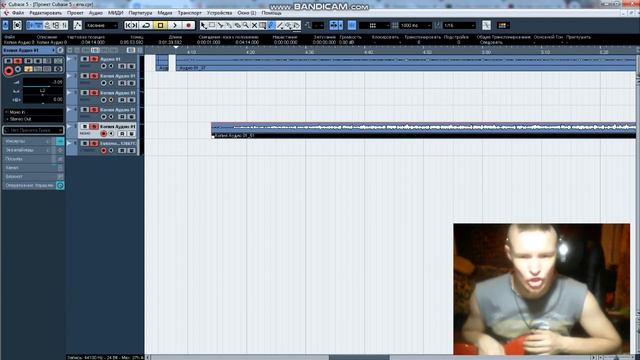Select the Zoom magnifier tool
This screenshot has width=640, height=360.
(246, 25)
